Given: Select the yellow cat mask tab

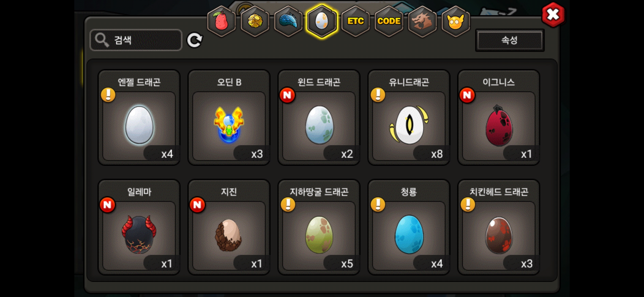Looking at the screenshot, I should click(456, 21).
